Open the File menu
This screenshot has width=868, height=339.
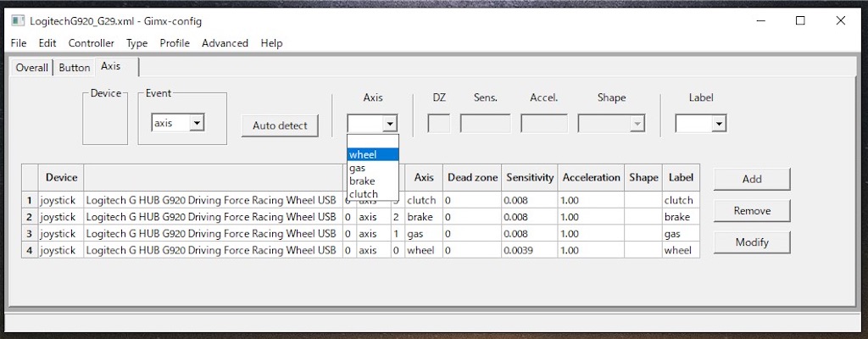click(x=19, y=42)
